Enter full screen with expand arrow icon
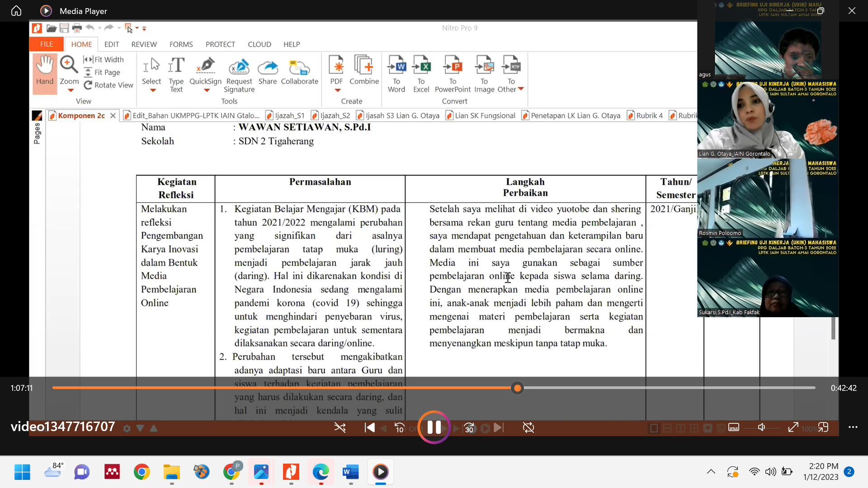The width and height of the screenshot is (868, 488). (793, 427)
